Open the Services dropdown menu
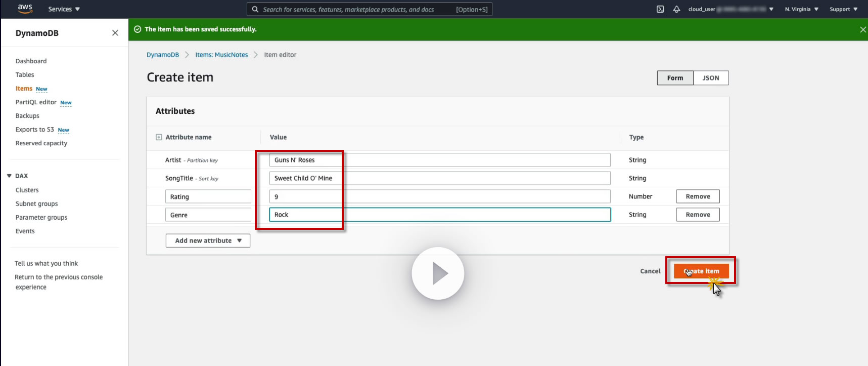The height and width of the screenshot is (366, 868). pyautogui.click(x=64, y=9)
